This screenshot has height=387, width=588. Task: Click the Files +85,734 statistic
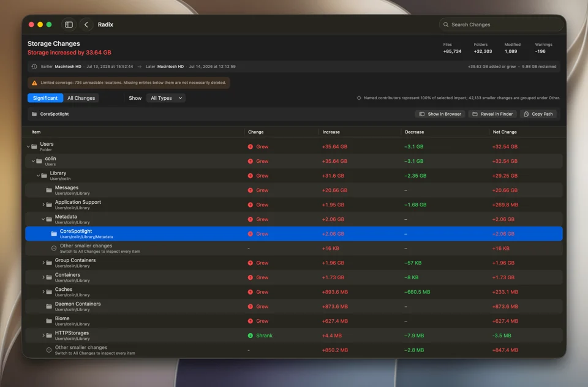[x=452, y=48]
